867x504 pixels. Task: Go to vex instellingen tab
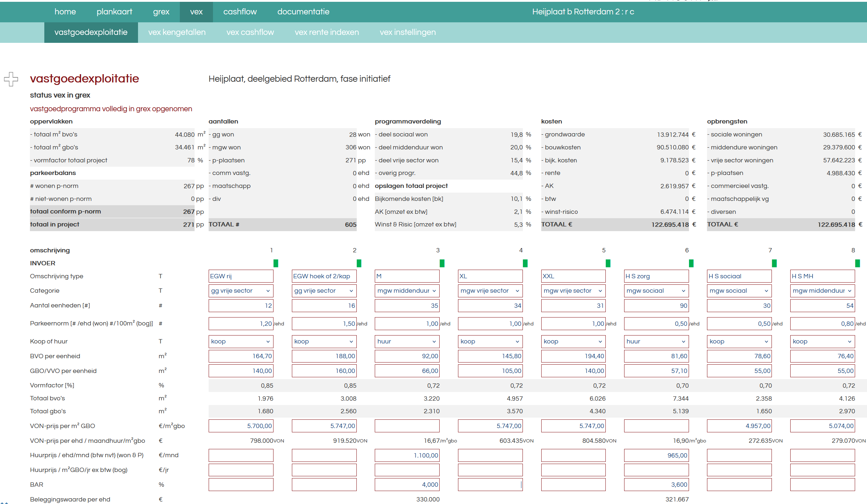(x=408, y=32)
